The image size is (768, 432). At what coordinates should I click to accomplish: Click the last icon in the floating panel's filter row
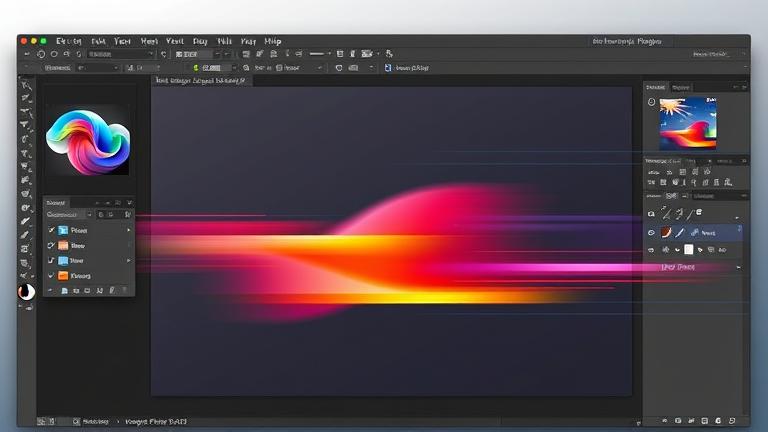tap(127, 215)
